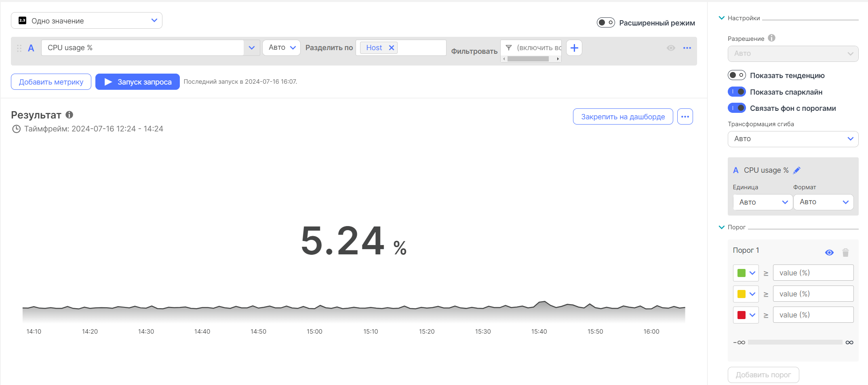Image resolution: width=868 pixels, height=385 pixels.
Task: Click the Запуск запроса button
Action: coord(137,82)
